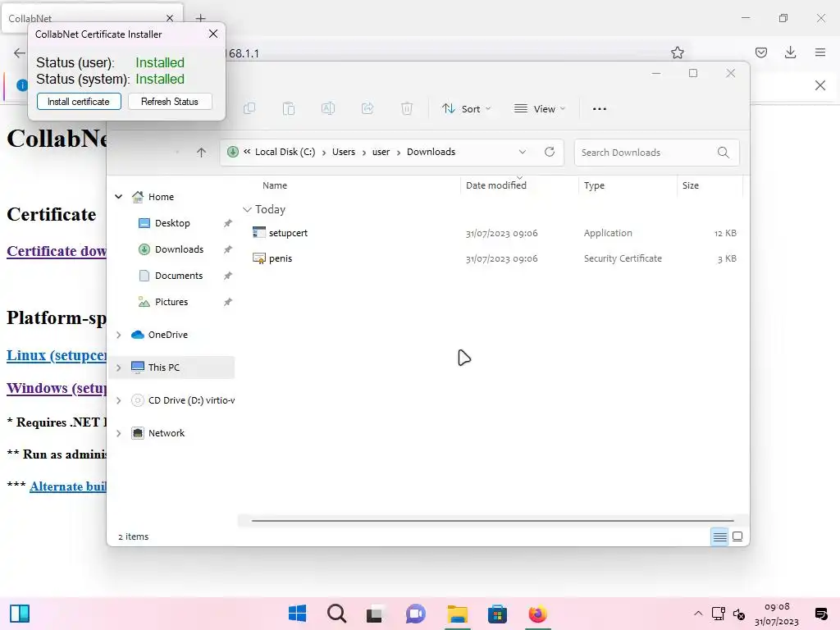Click the search magnifier in Explorer
Image resolution: width=840 pixels, height=630 pixels.
(x=724, y=153)
